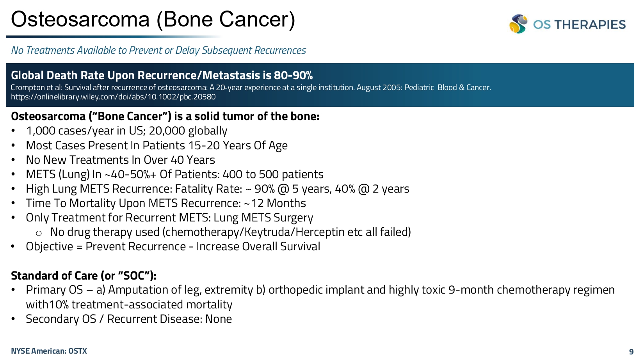Click the Standard of Care (or "SOC") heading
Screen dimensions: 644x363
click(84, 276)
